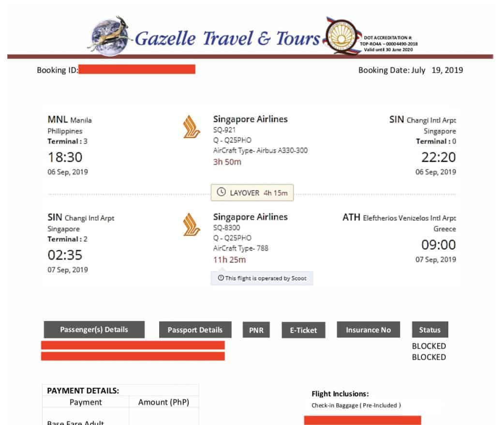Click the Amount (PhP) table header
504x425 pixels.
(163, 402)
